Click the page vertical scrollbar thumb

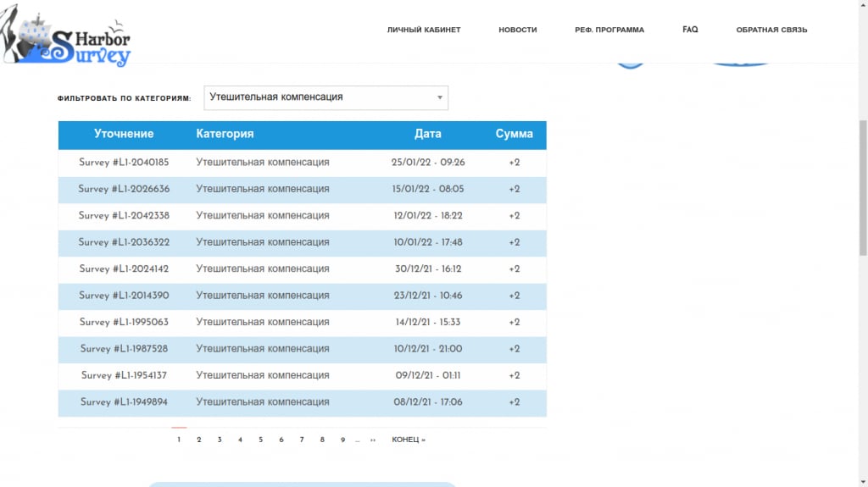(x=863, y=188)
